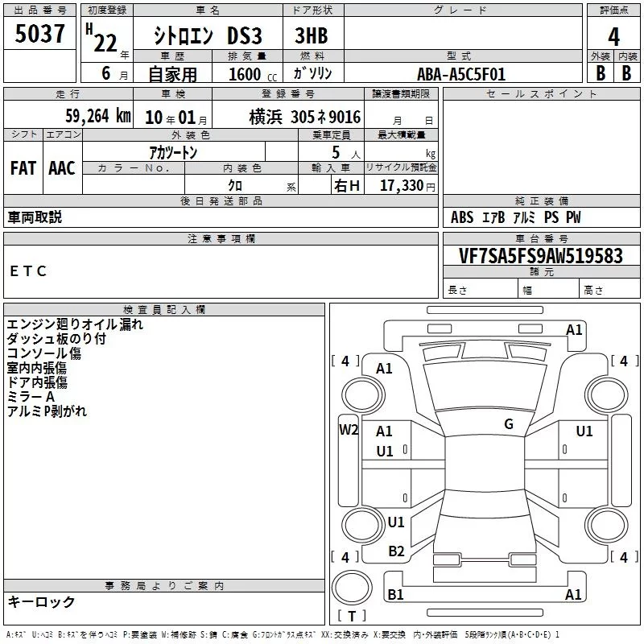Click the 車台番号 header

pyautogui.click(x=541, y=238)
